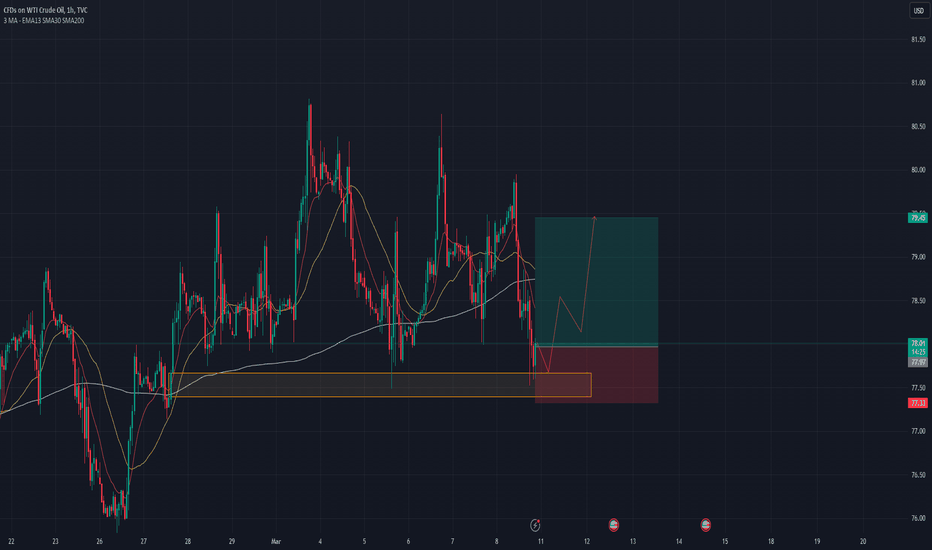Viewport: 932px width, 550px height.
Task: Click the 81.50 price axis label
Action: coord(918,39)
